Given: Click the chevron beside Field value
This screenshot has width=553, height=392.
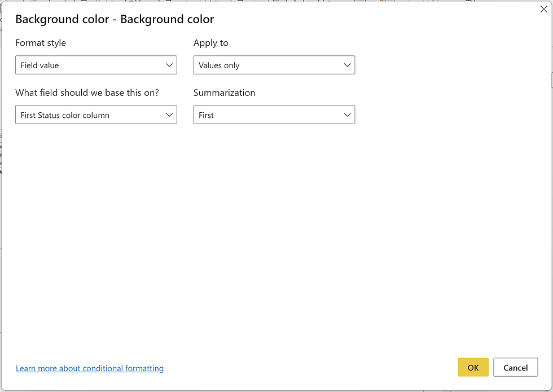Looking at the screenshot, I should pos(169,65).
